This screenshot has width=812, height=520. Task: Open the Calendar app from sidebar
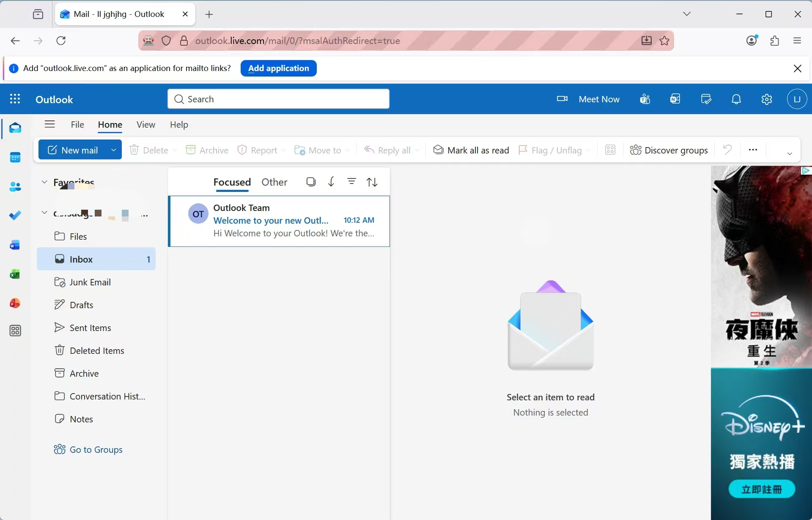[15, 157]
